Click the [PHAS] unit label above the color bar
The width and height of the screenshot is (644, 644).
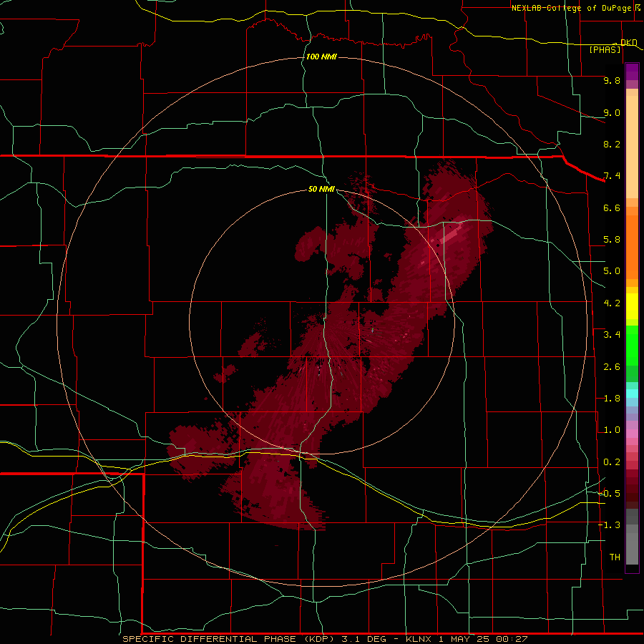605,49
